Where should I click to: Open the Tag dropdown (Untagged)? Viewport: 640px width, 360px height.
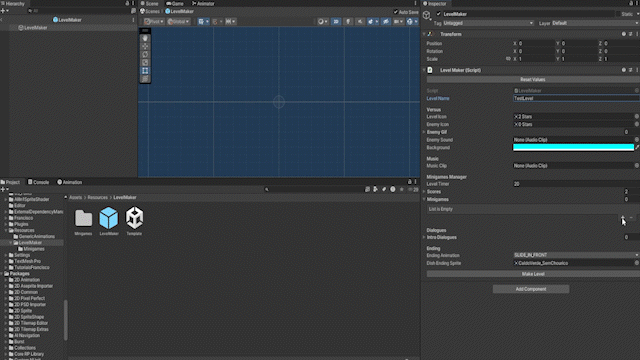coord(488,23)
